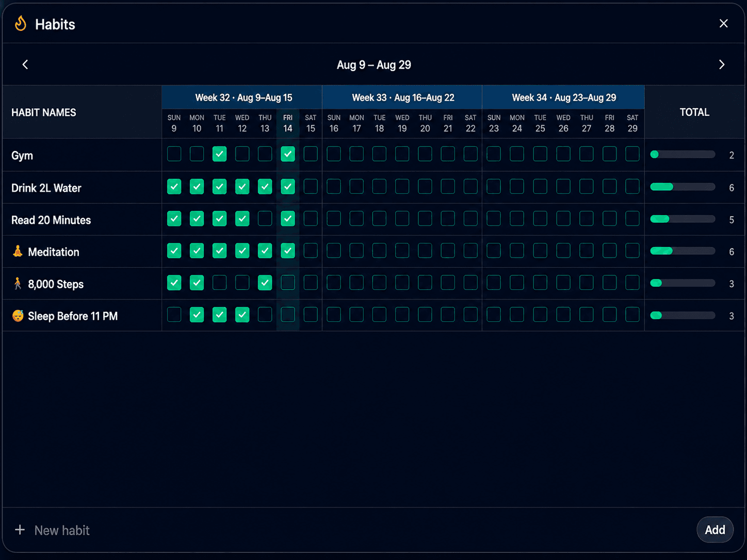The height and width of the screenshot is (560, 747).
Task: Click the Read 20 Minutes total value 5
Action: coord(732,220)
